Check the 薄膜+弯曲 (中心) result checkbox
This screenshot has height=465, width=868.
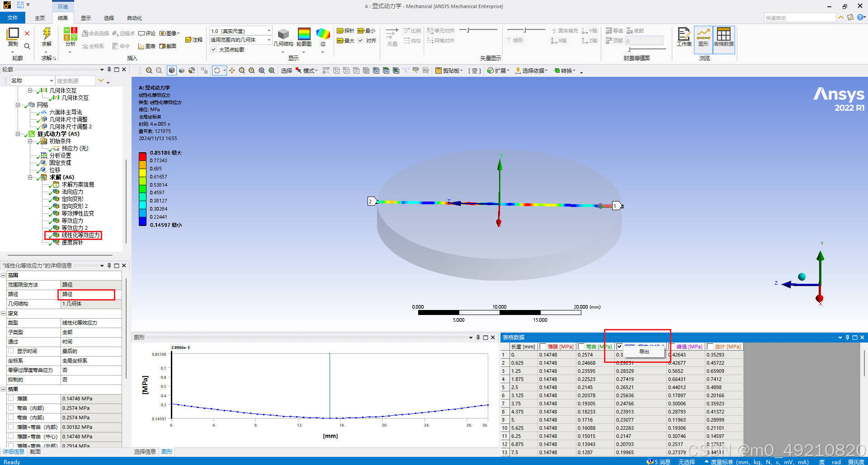coord(11,437)
